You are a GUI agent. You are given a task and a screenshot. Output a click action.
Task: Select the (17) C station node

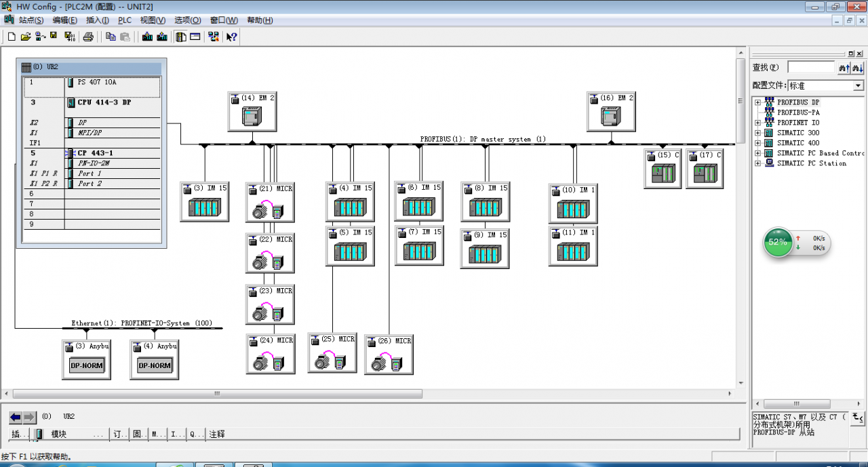[x=705, y=169]
